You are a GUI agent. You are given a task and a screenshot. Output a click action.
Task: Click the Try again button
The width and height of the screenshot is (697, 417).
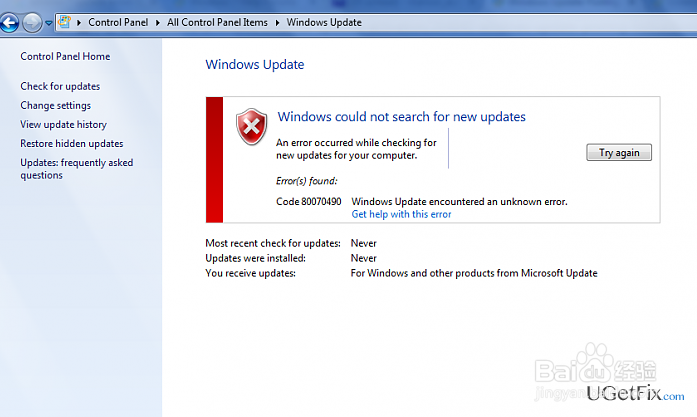tap(619, 152)
